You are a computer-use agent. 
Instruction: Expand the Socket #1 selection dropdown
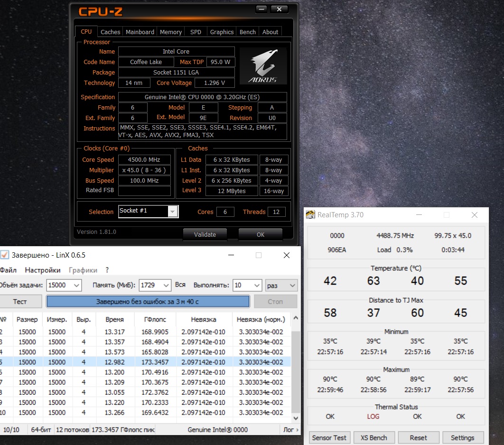pos(173,212)
